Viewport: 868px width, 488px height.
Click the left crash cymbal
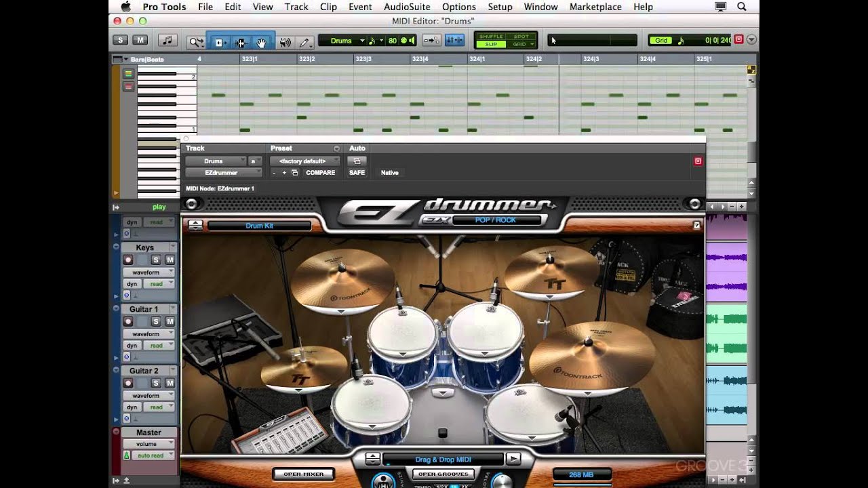tap(343, 279)
